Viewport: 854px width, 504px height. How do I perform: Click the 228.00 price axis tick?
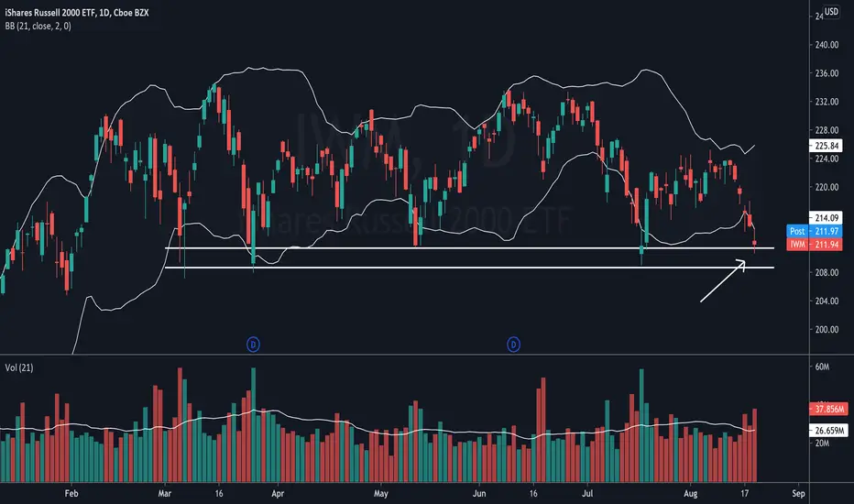tap(827, 130)
